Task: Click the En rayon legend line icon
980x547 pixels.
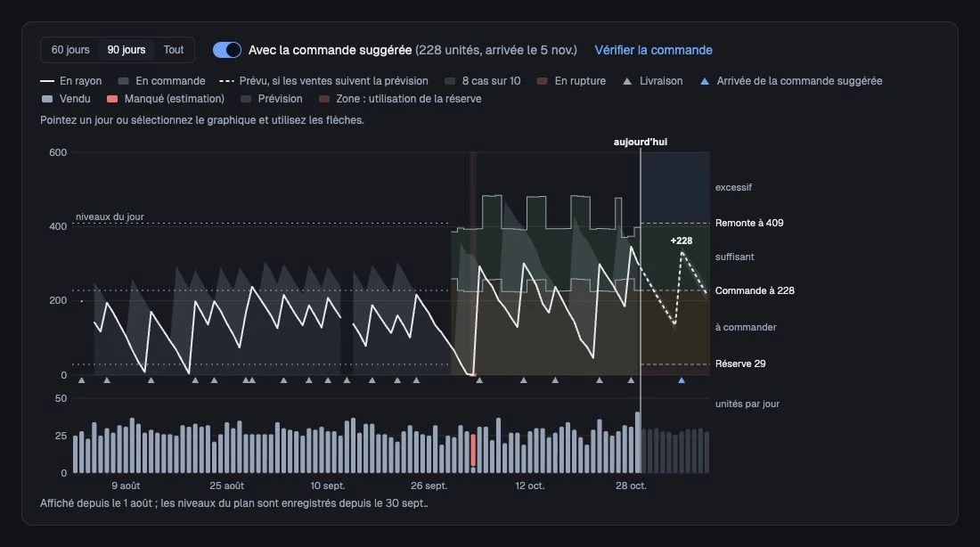Action: pos(47,81)
